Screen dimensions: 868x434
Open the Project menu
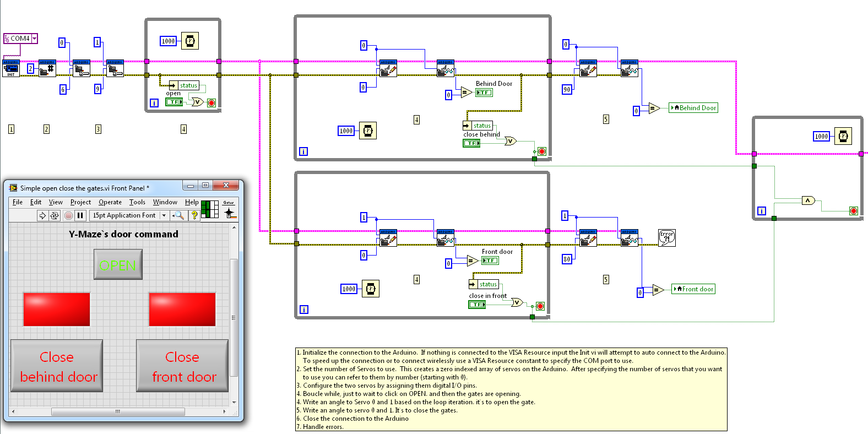click(x=80, y=202)
